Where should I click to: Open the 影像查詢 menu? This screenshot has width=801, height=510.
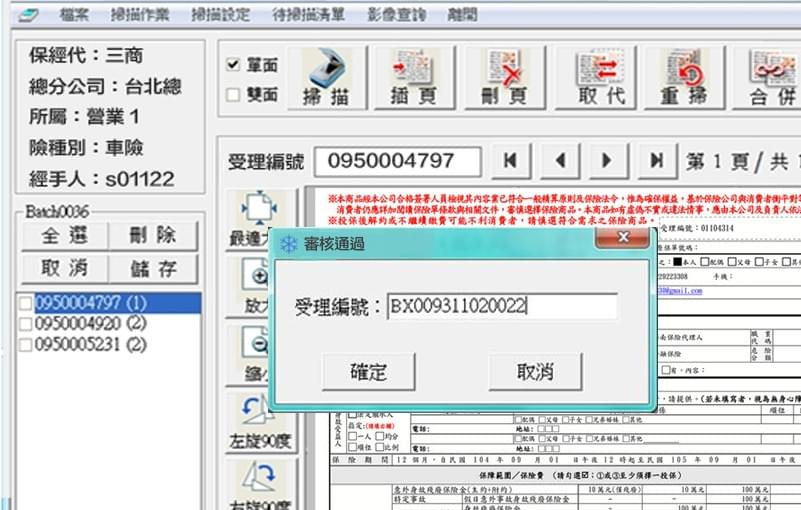click(x=397, y=15)
